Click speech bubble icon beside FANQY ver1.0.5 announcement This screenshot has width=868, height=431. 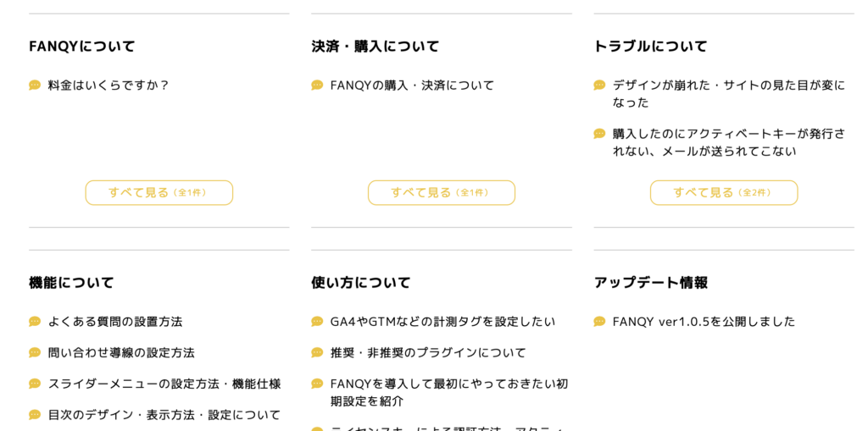(x=599, y=322)
